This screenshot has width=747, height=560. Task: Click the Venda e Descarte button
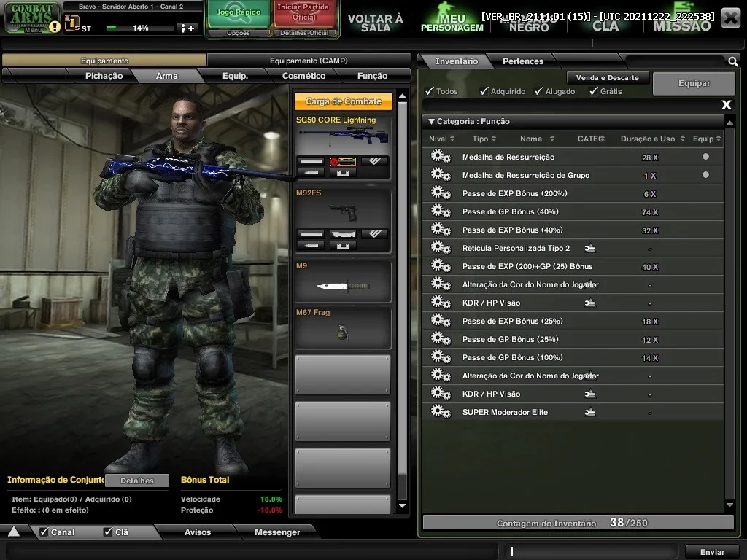(607, 77)
